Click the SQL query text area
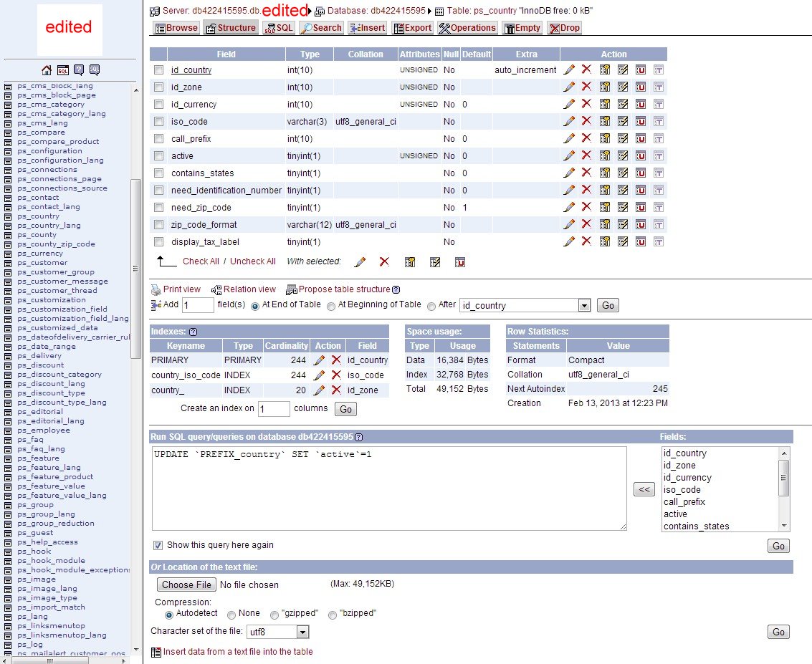 (389, 489)
